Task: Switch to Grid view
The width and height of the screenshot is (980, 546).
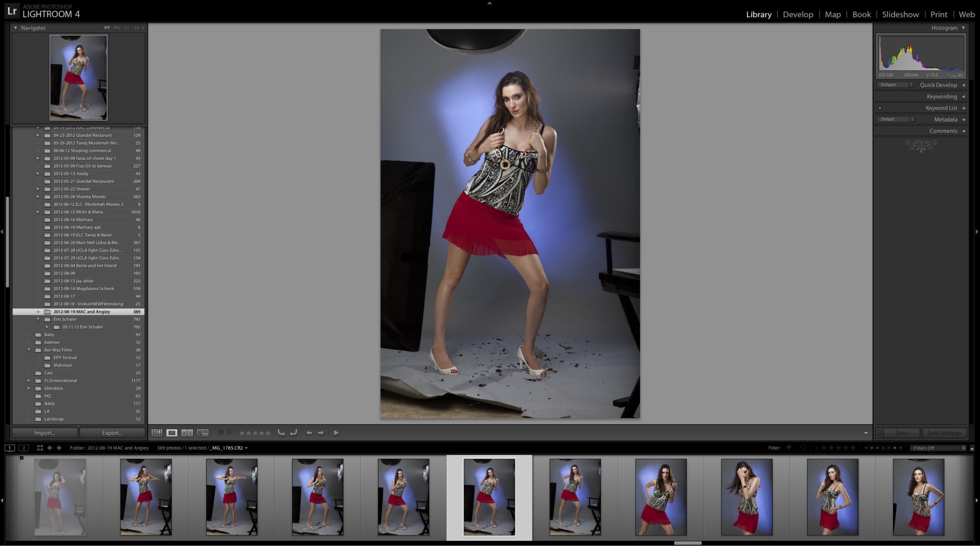Action: coord(157,433)
